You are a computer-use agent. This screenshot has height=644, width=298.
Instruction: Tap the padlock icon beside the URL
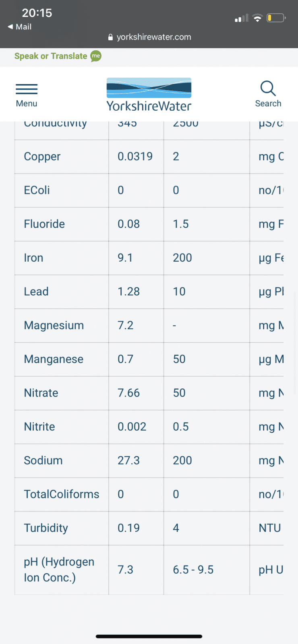click(111, 37)
